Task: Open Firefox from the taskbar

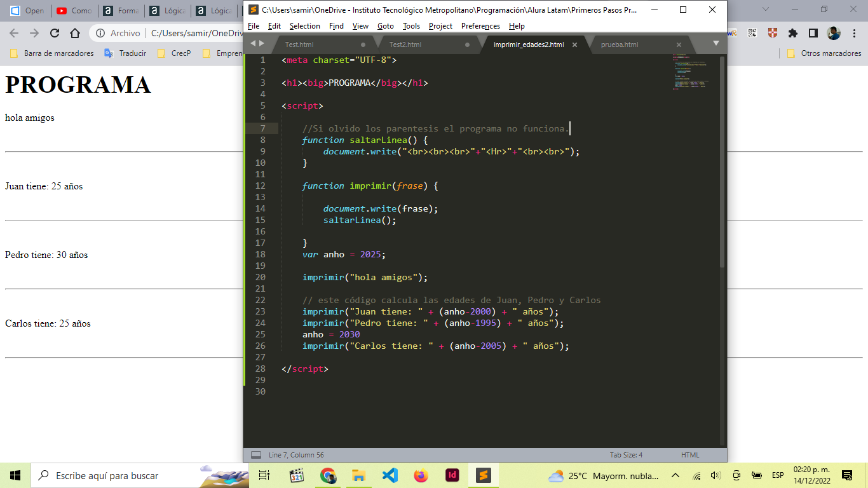Action: 421,475
